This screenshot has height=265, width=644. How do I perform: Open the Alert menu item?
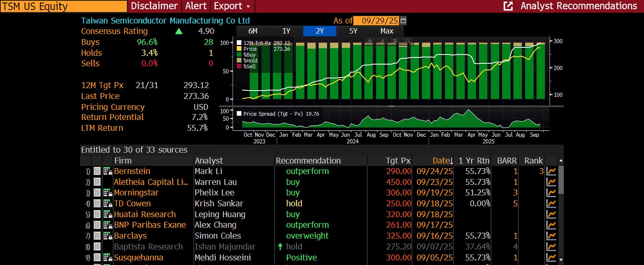click(196, 6)
